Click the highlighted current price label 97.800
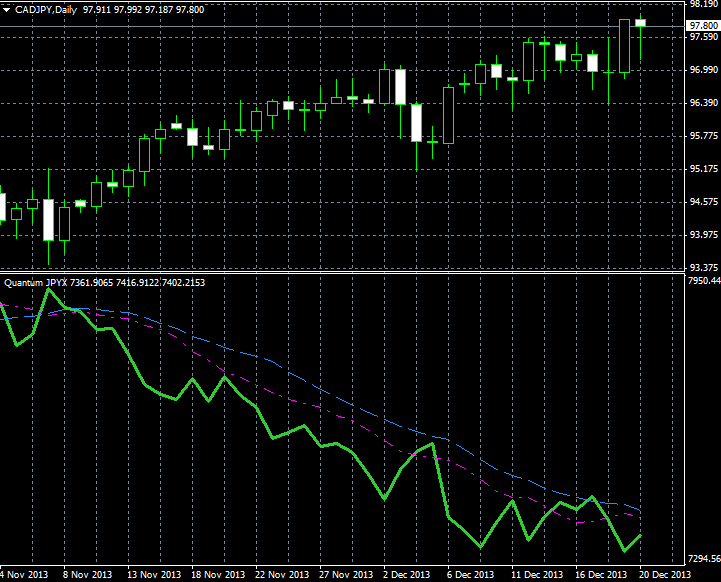 click(x=703, y=25)
